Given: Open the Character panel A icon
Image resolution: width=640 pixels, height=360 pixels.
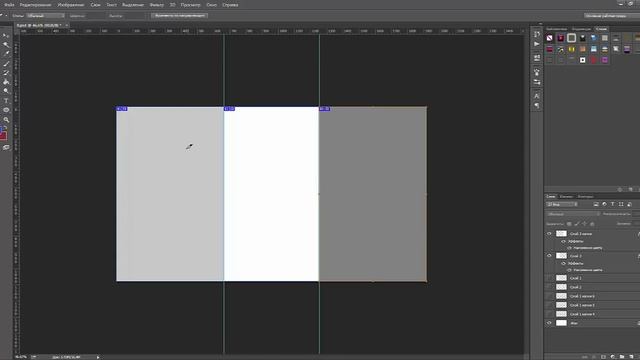Looking at the screenshot, I should [x=537, y=96].
